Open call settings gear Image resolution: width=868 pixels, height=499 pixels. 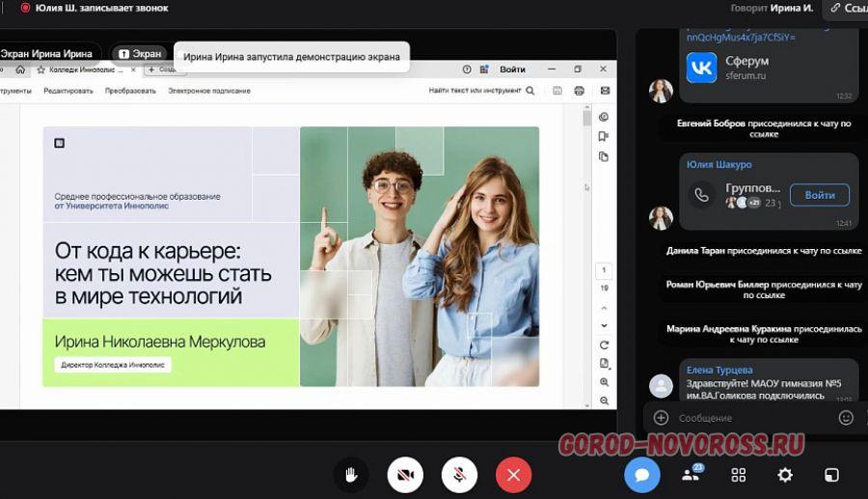click(785, 475)
